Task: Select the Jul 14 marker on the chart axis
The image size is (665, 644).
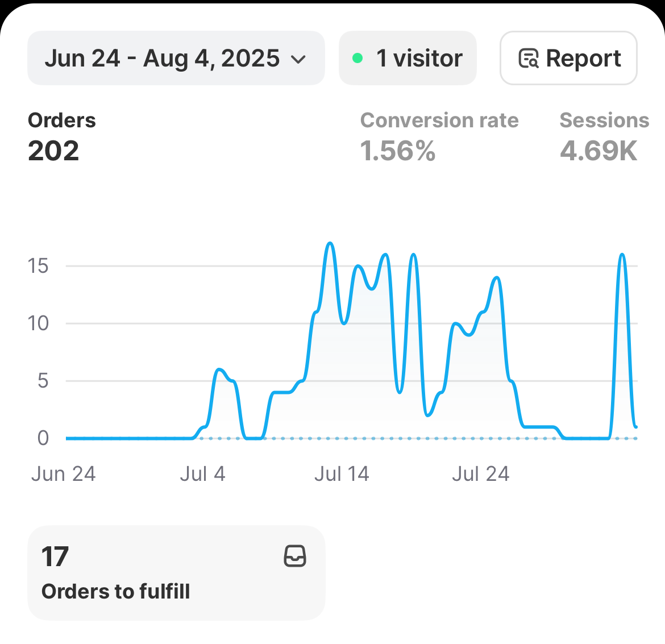Action: point(342,474)
